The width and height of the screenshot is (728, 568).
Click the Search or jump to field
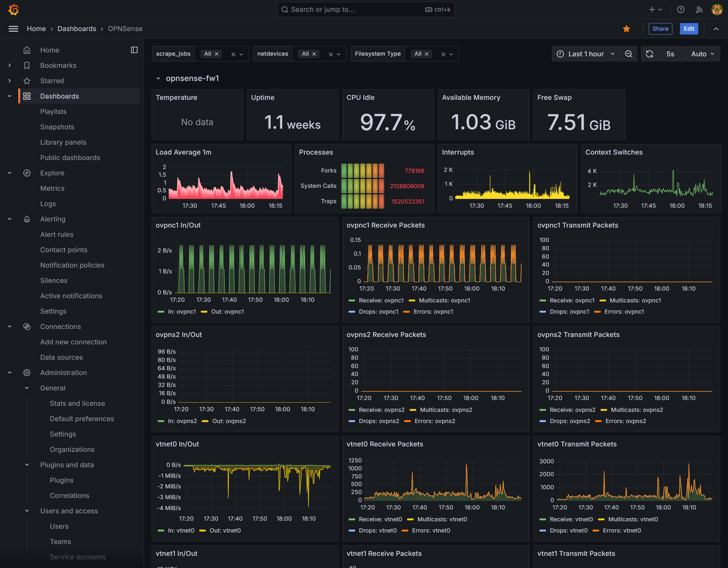(366, 9)
